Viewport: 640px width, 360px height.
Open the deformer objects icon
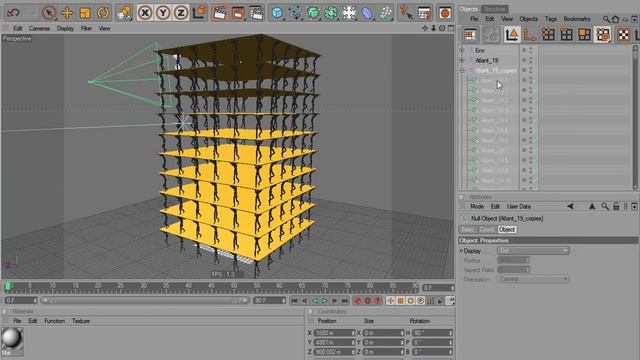[x=367, y=13]
